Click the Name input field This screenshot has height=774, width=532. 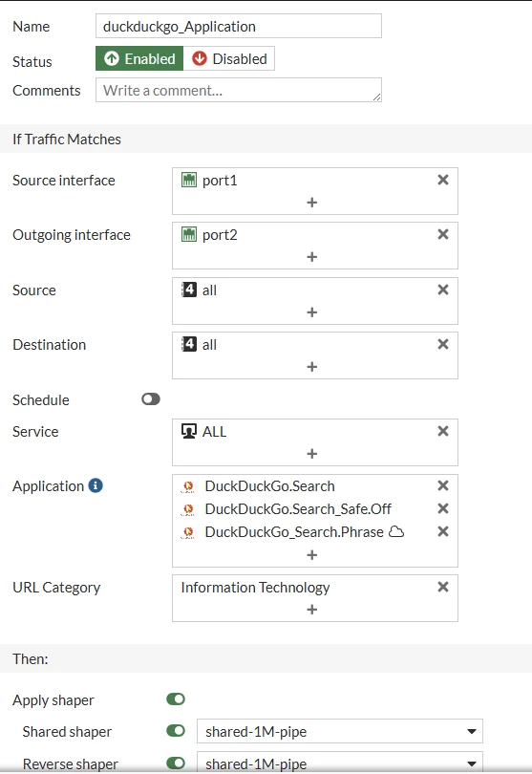pyautogui.click(x=239, y=26)
